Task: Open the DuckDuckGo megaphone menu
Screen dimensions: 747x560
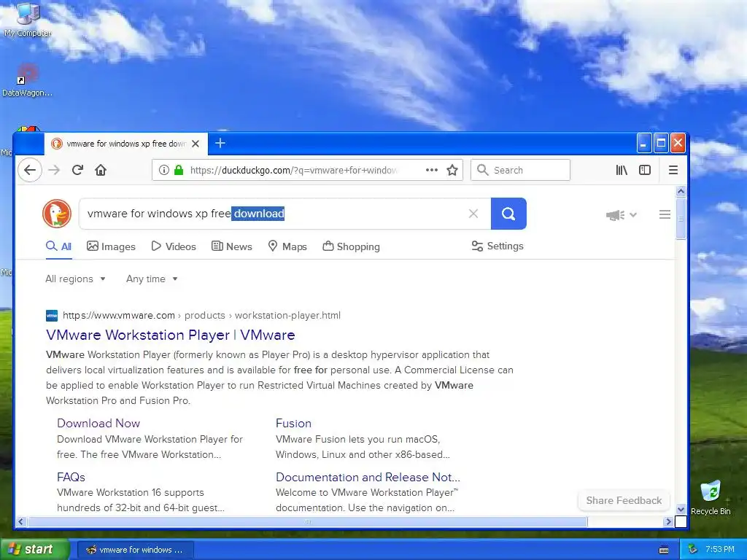Action: (622, 215)
